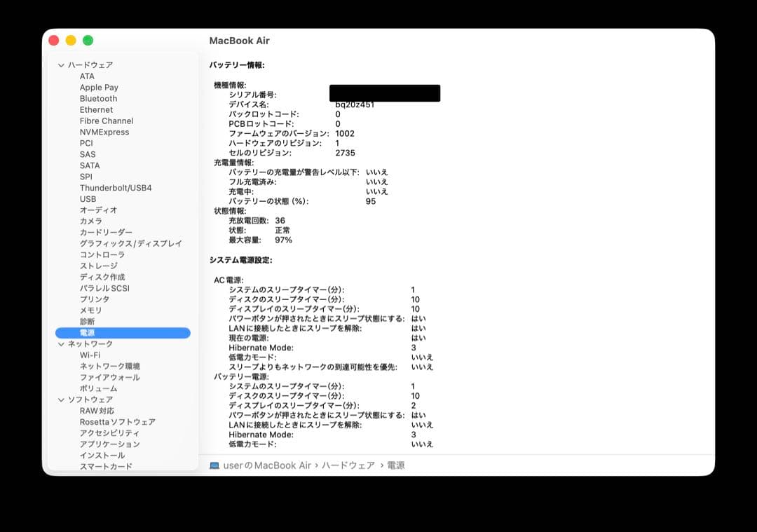Open the 診断 report

[x=87, y=321]
